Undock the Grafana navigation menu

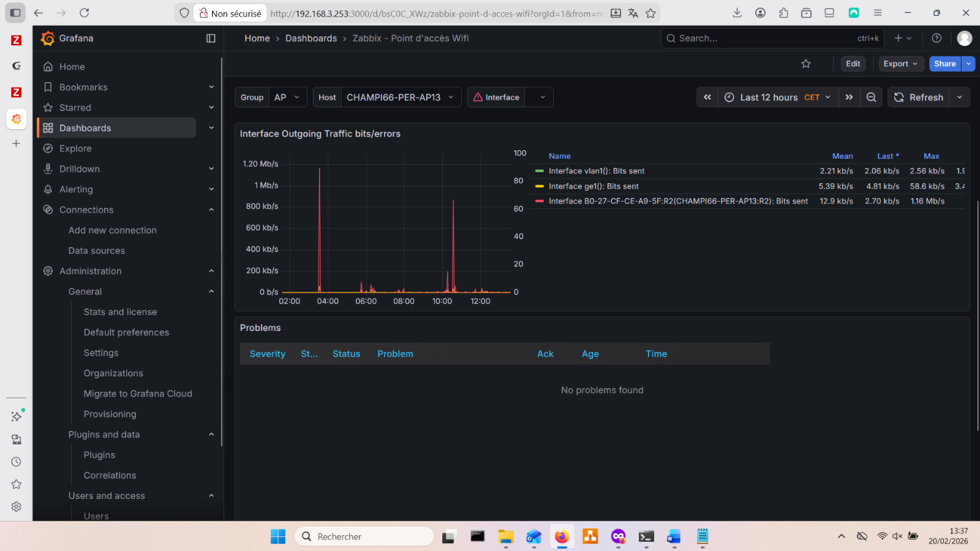coord(211,39)
